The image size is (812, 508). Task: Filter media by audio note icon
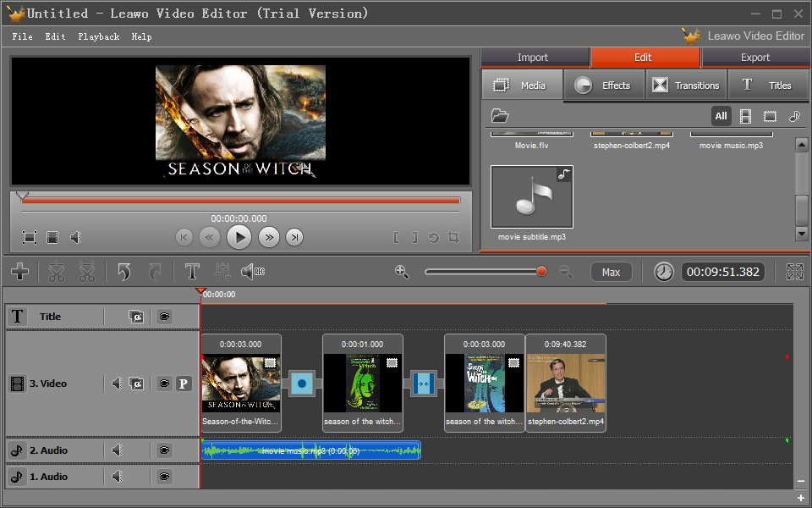794,116
